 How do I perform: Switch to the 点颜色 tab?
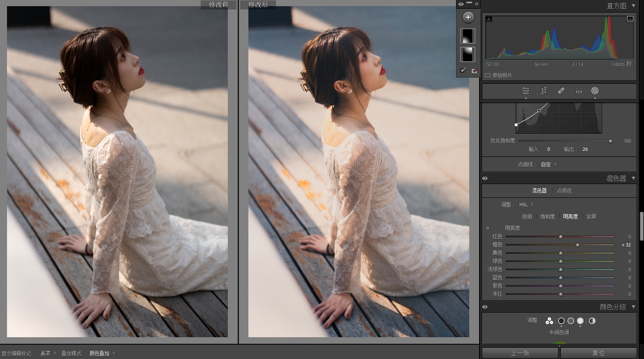point(564,191)
